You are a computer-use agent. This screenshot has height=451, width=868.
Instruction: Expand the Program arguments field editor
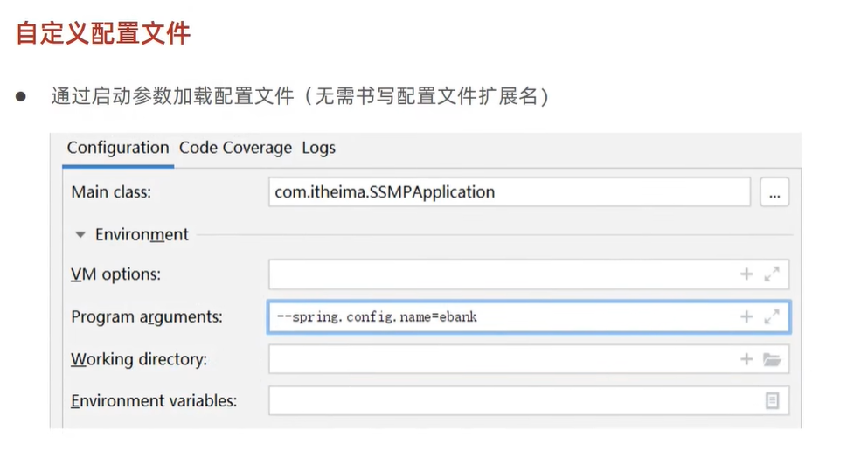(x=771, y=316)
